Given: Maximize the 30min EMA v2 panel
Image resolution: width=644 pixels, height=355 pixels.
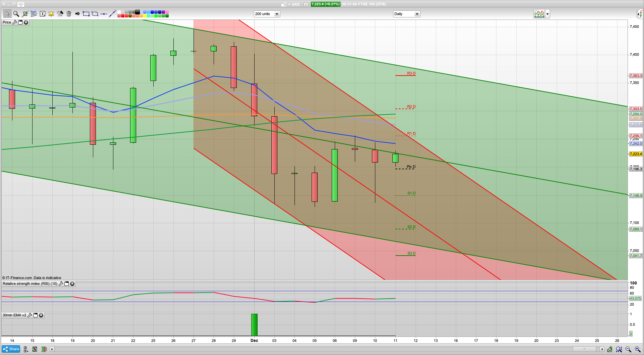Looking at the screenshot, I should tap(35, 315).
